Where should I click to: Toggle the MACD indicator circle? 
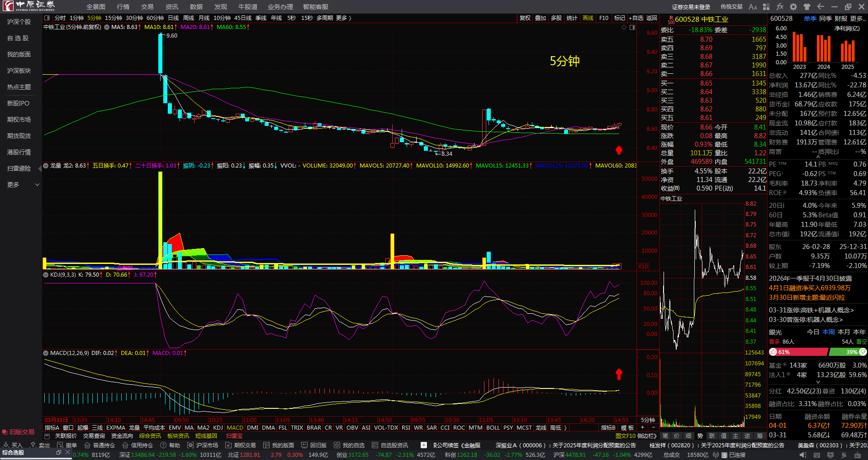(46, 353)
